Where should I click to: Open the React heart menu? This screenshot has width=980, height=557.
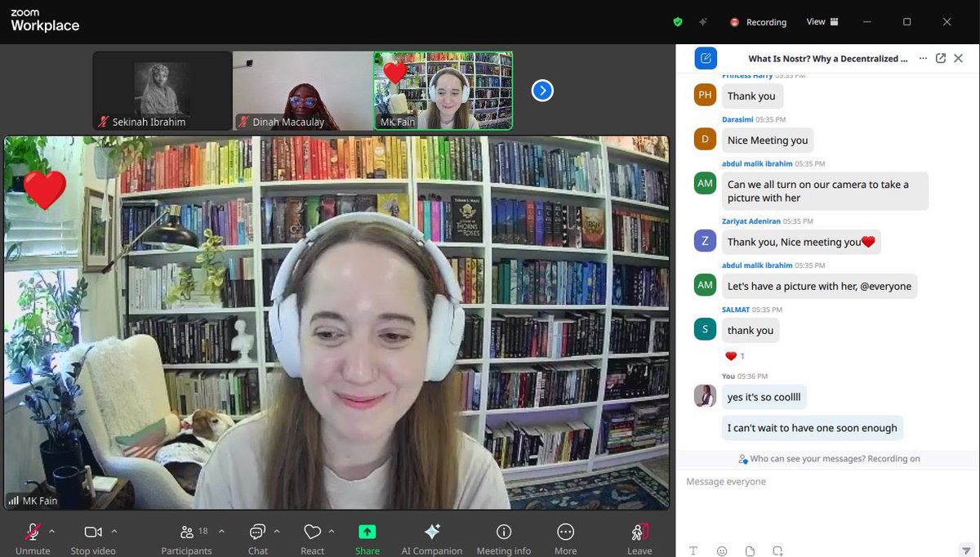[x=312, y=538]
